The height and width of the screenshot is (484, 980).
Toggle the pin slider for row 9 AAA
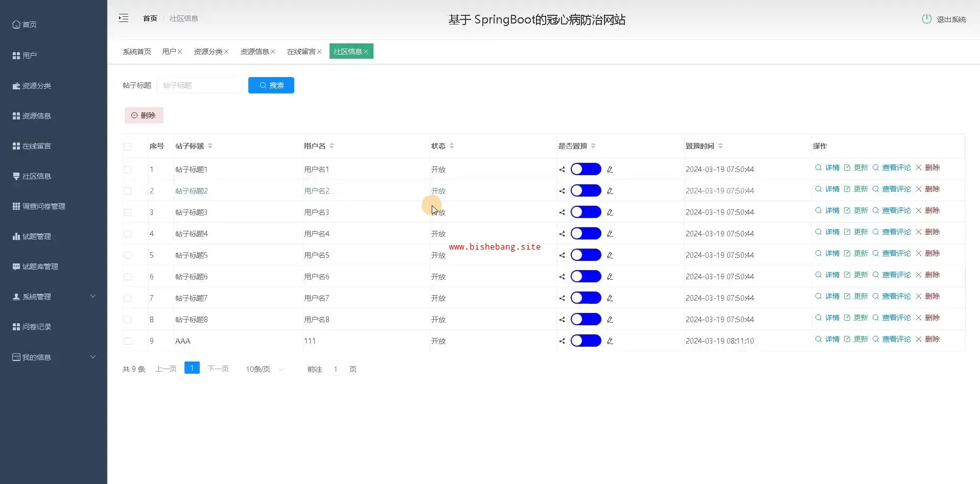(586, 341)
